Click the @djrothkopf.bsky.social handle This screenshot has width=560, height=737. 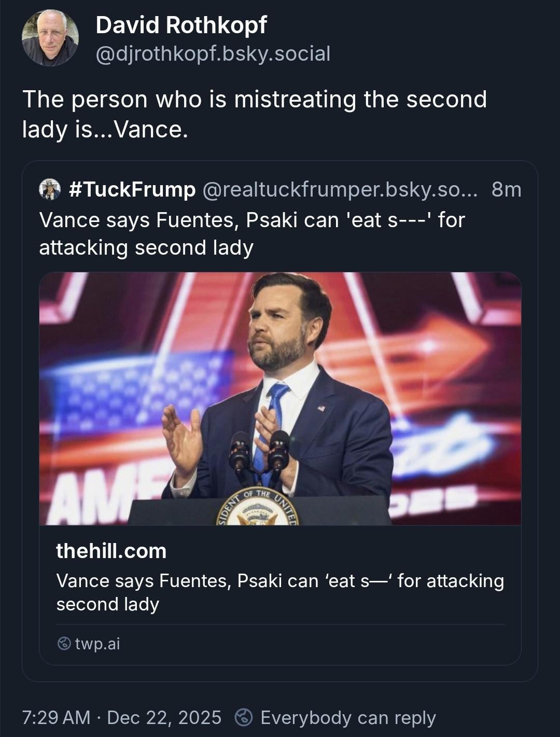click(213, 53)
